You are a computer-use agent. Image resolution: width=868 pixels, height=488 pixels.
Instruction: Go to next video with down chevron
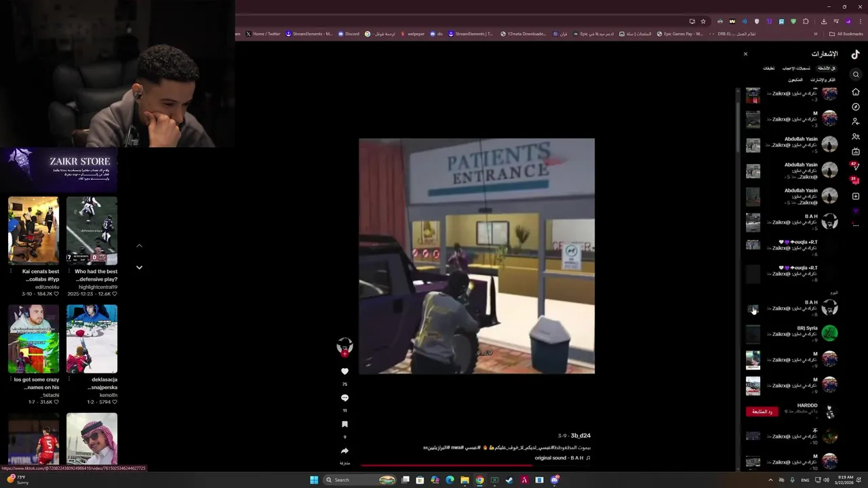tap(139, 268)
